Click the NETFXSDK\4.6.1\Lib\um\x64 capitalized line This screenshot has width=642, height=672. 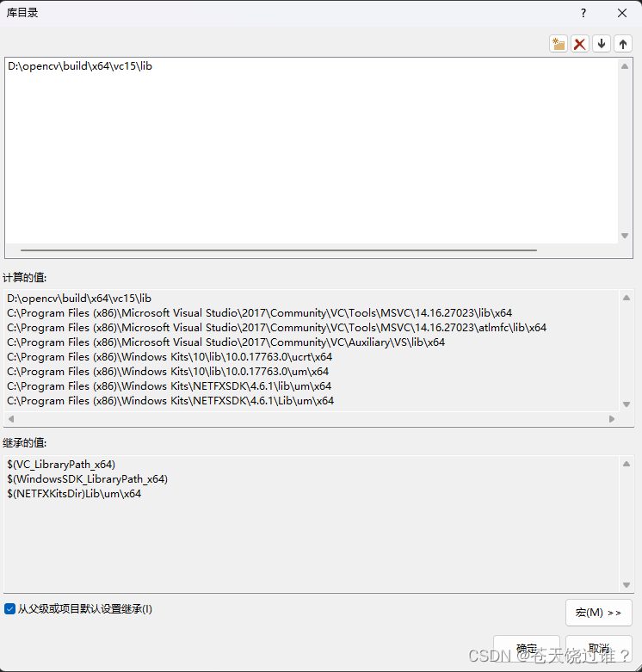point(170,401)
